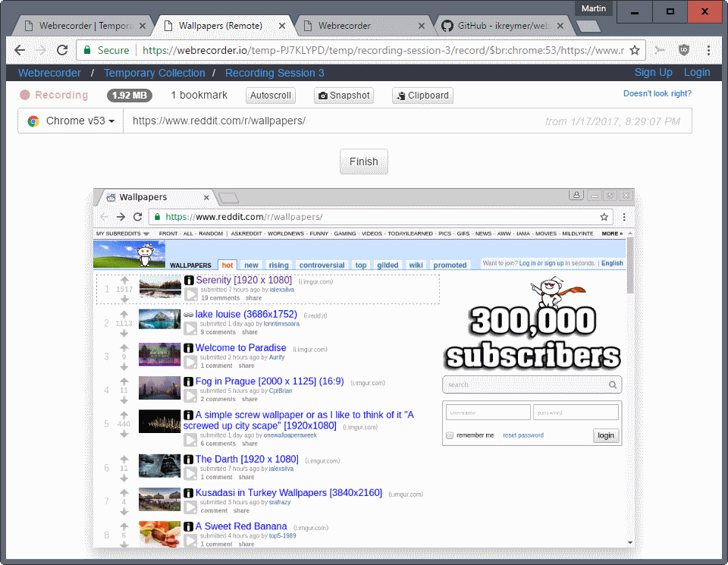This screenshot has width=728, height=565.
Task: Select the rising tab on reddit
Action: (x=278, y=265)
